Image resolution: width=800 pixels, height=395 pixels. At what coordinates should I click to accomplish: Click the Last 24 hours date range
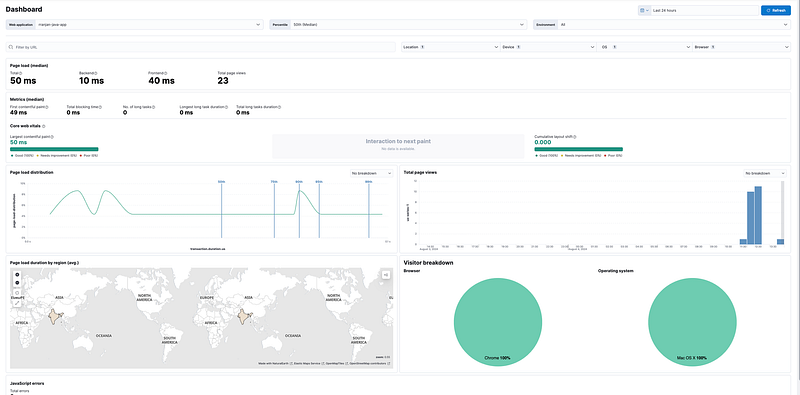pos(705,10)
